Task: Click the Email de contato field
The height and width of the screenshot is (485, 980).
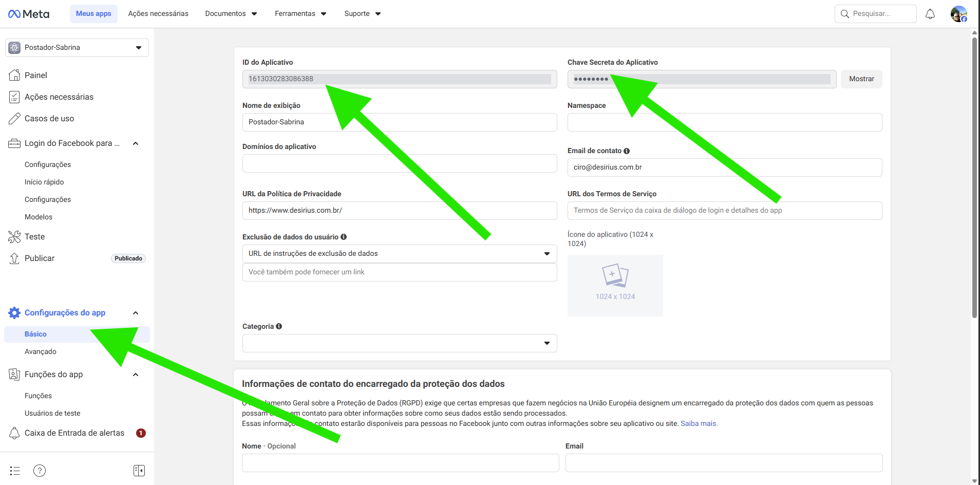Action: [725, 167]
